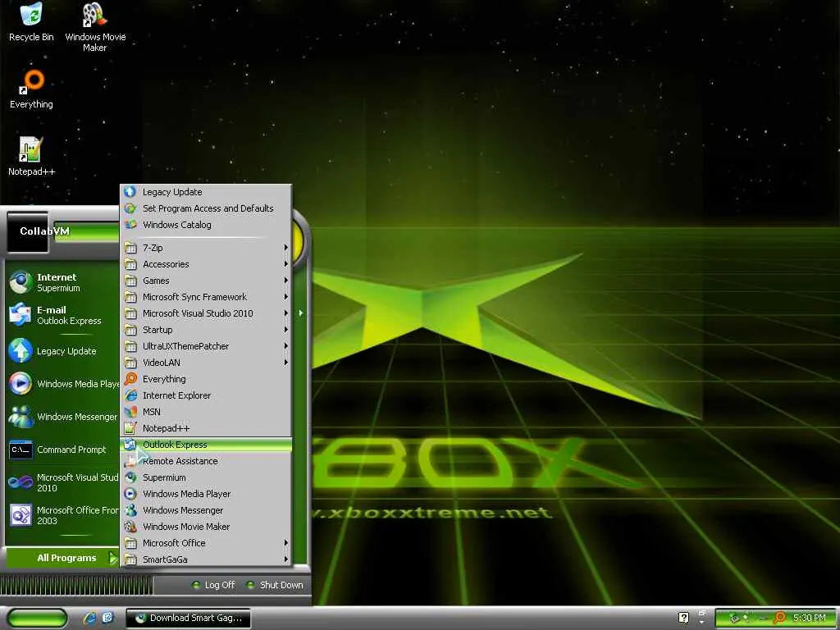This screenshot has height=630, width=840.
Task: Launch the highlighted Outlook Express entry
Action: pyautogui.click(x=206, y=445)
